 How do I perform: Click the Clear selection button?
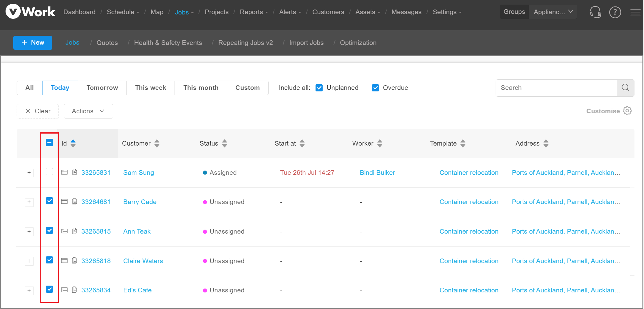point(38,111)
